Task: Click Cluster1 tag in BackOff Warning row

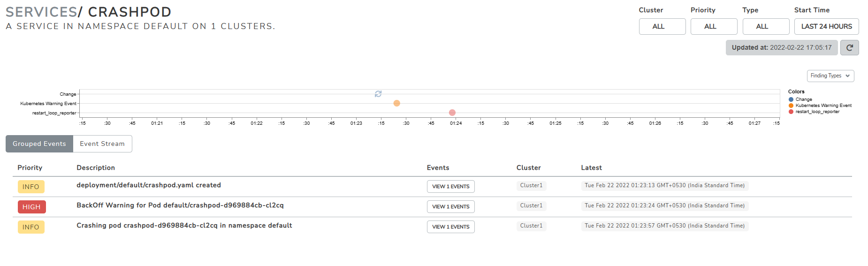Action: (531, 206)
